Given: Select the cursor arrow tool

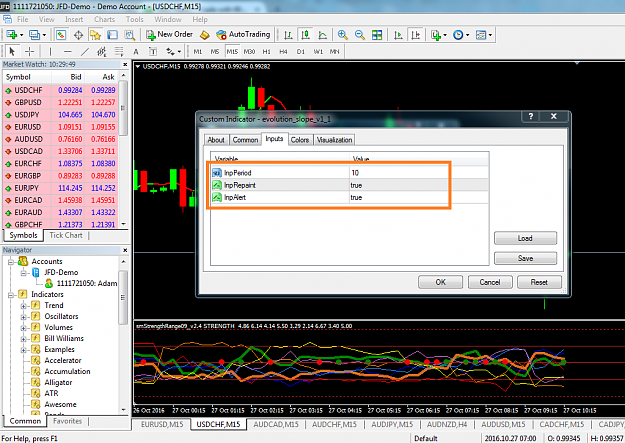Looking at the screenshot, I should point(12,51).
